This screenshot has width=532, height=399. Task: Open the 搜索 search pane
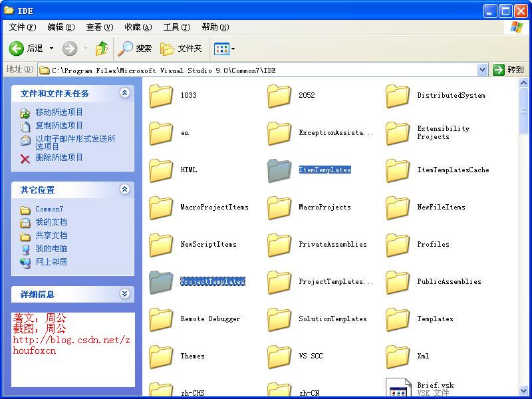pyautogui.click(x=135, y=49)
